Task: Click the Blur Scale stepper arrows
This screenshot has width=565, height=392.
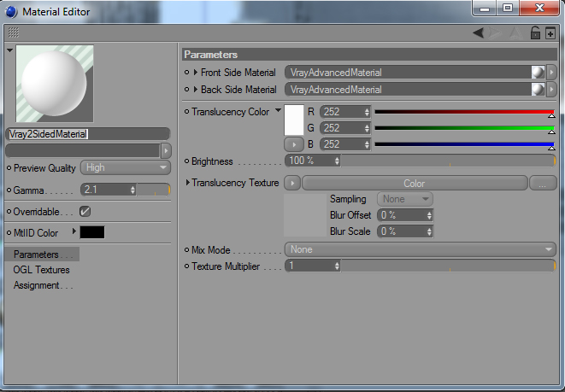Action: [x=429, y=231]
